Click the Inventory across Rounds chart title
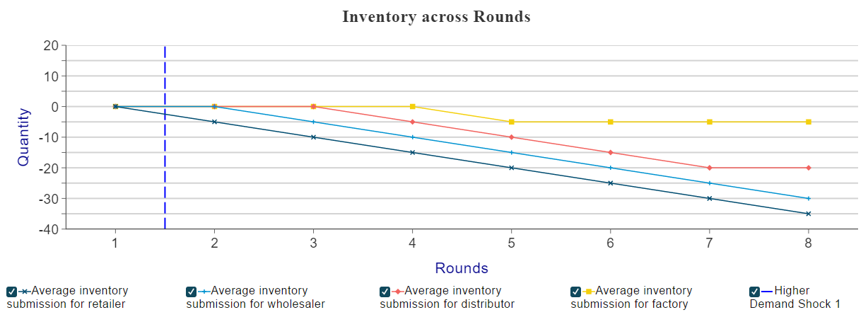Screen dimensions: 868x322 (x=436, y=17)
